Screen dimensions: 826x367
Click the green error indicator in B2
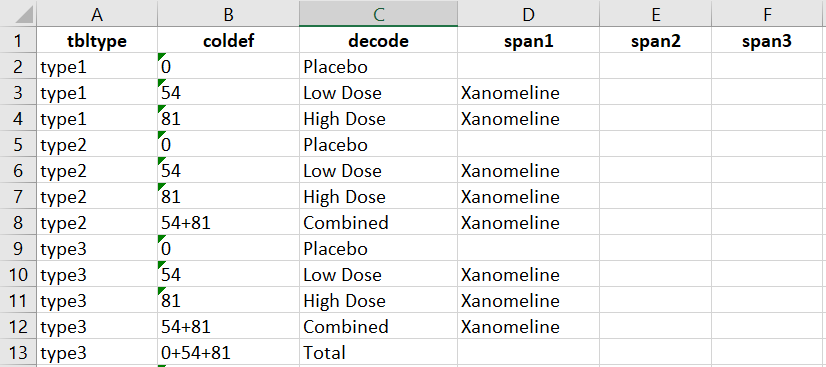pos(161,56)
